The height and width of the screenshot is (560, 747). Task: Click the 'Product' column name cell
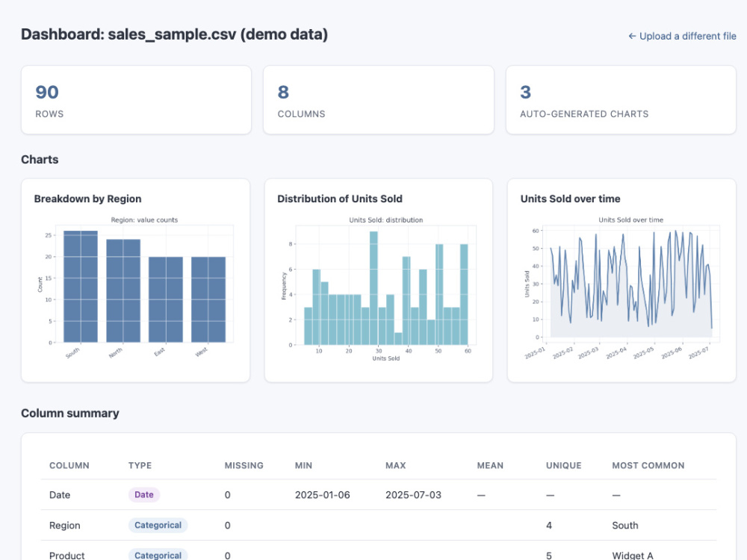(66, 556)
